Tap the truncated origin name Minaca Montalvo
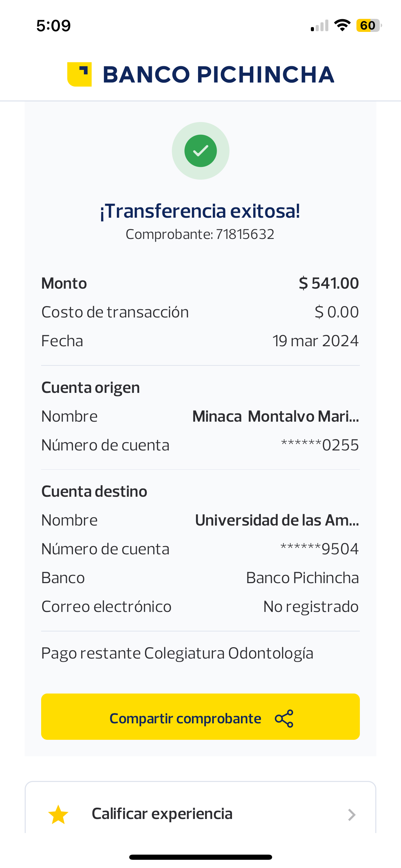The width and height of the screenshot is (401, 868). pos(276,417)
